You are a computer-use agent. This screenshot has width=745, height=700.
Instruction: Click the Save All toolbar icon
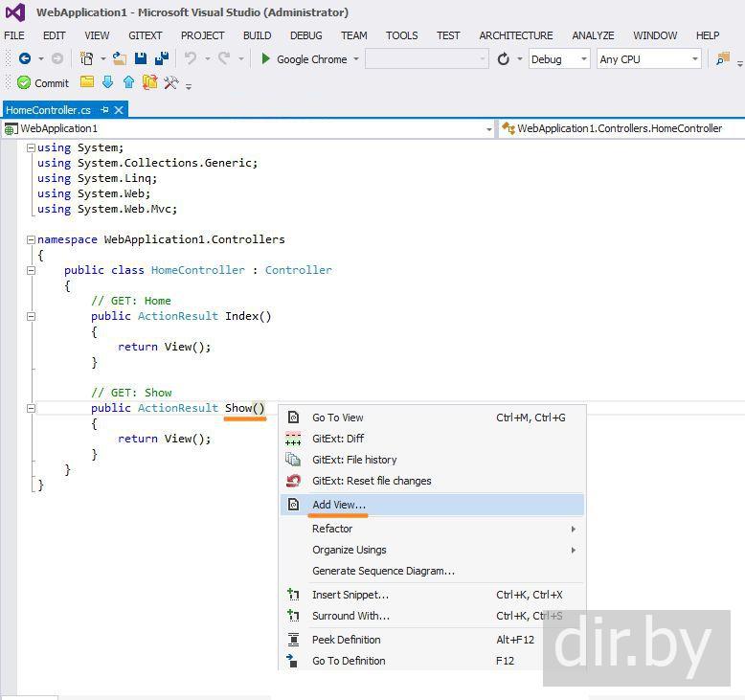tap(161, 58)
